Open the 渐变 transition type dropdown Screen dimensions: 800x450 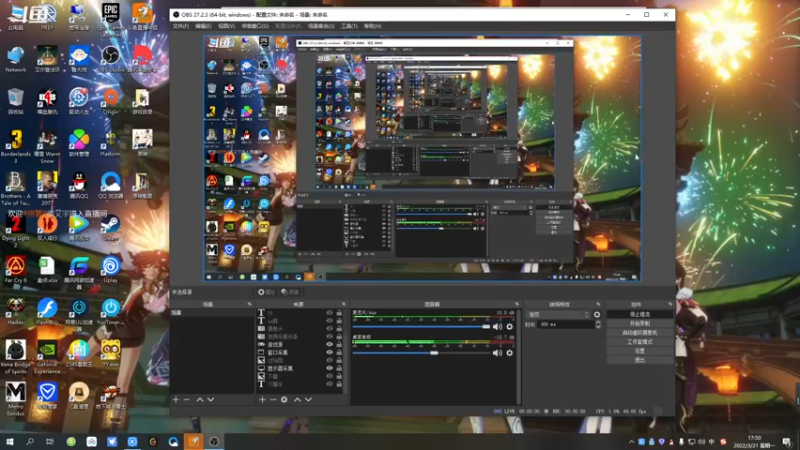[558, 315]
